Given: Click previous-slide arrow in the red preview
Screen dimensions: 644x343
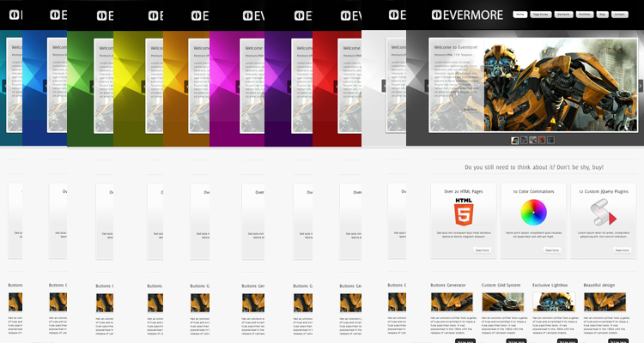Looking at the screenshot, I should point(336,86).
